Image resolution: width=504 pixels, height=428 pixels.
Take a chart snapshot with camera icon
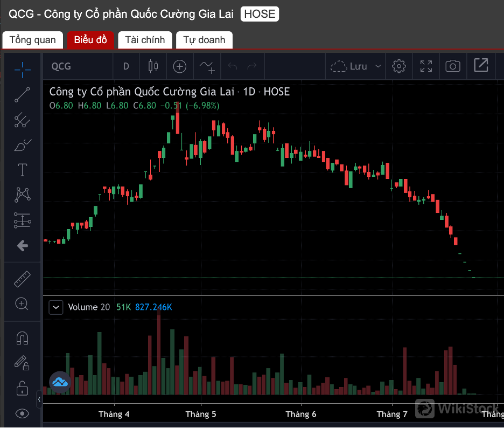[x=453, y=66]
